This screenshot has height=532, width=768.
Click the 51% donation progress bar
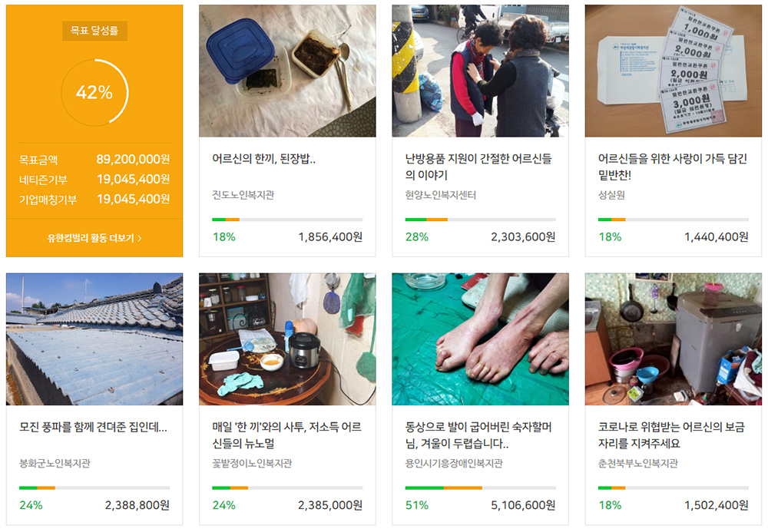(x=481, y=488)
